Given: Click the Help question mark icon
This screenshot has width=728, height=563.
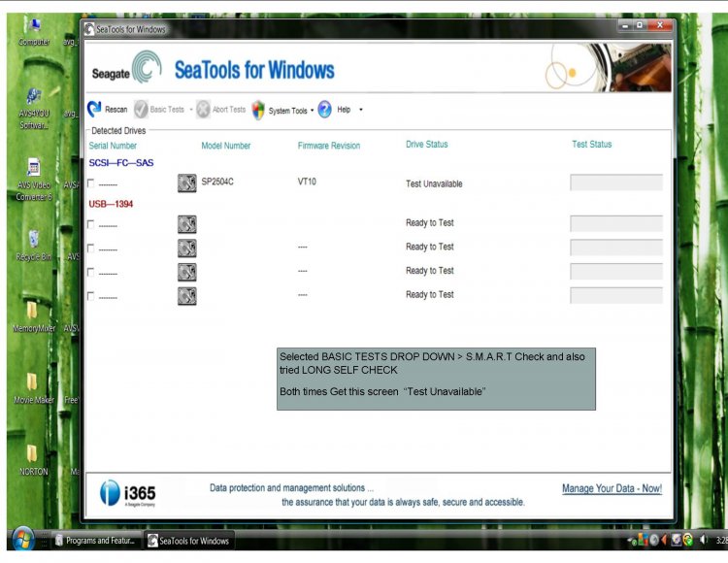Looking at the screenshot, I should (324, 110).
